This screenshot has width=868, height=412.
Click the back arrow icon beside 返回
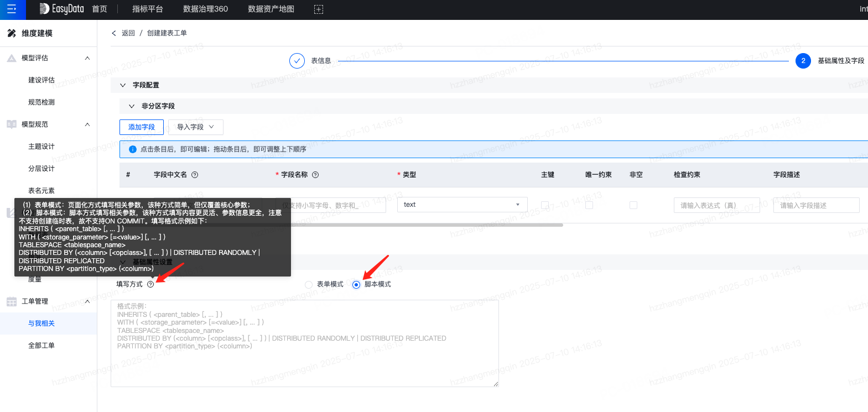114,33
